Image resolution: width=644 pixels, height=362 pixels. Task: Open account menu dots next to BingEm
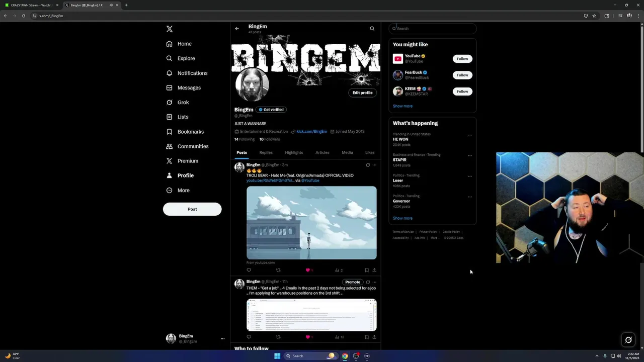pos(222,339)
